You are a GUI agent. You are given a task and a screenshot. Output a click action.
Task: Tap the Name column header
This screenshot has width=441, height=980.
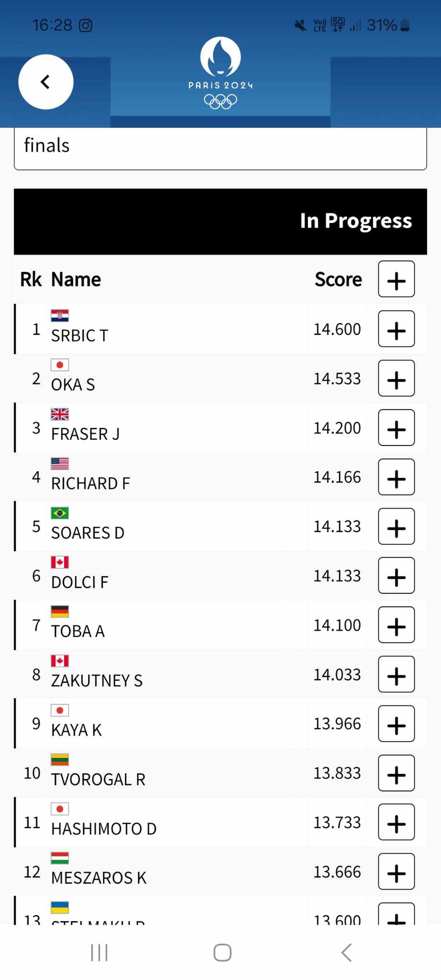(76, 280)
